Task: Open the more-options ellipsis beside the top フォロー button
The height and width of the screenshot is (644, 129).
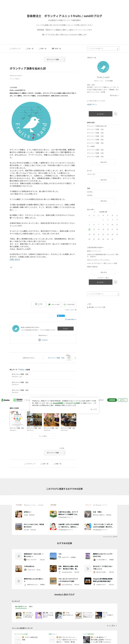Action: tap(115, 114)
